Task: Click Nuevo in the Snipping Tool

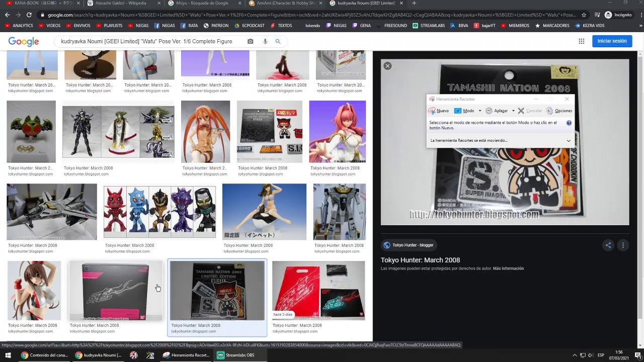Action: [x=439, y=111]
